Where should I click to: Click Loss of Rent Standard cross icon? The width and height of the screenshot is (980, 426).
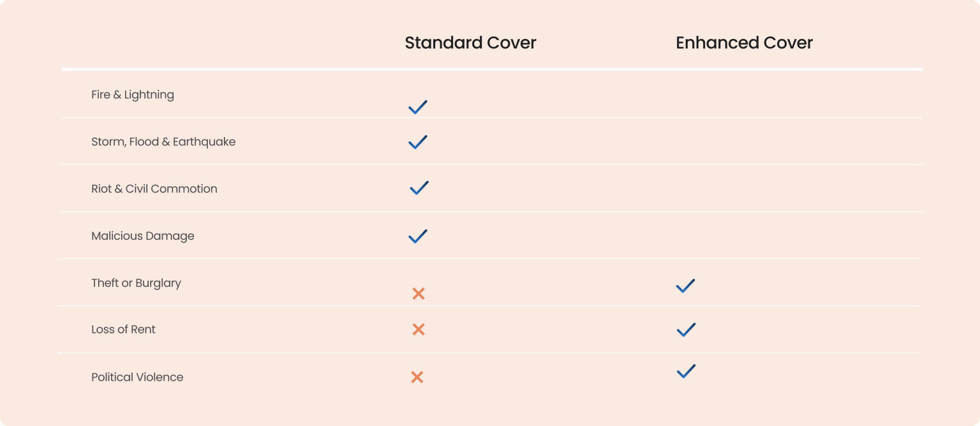pos(419,330)
